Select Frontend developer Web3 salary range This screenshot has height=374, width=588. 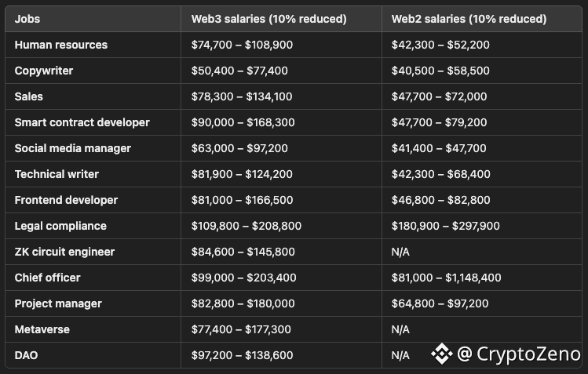pyautogui.click(x=243, y=200)
